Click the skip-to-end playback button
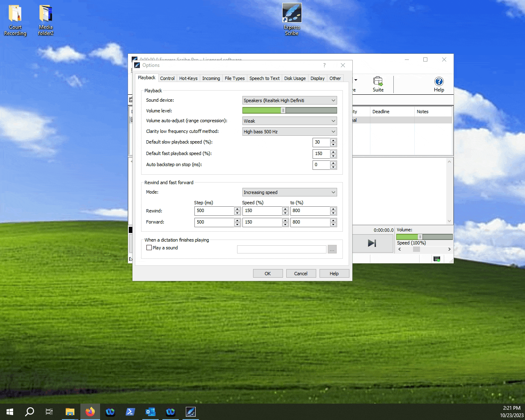 click(372, 243)
